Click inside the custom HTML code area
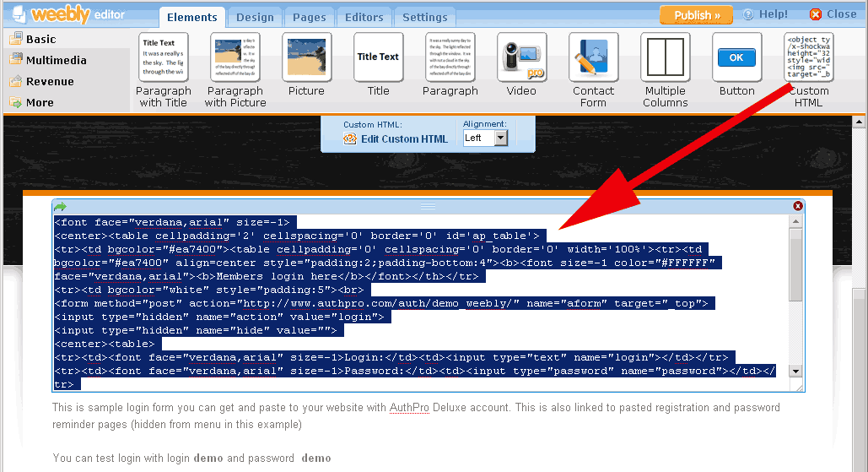The width and height of the screenshot is (868, 472). pyautogui.click(x=422, y=303)
